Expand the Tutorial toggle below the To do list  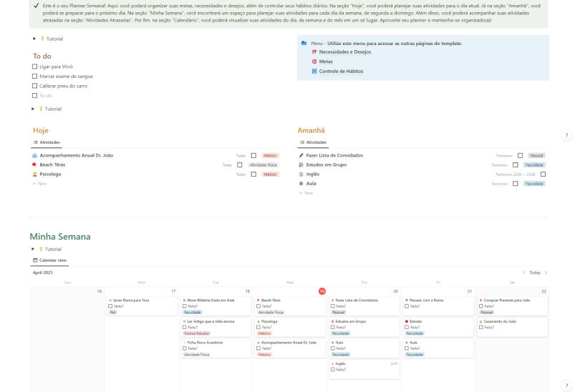33,109
